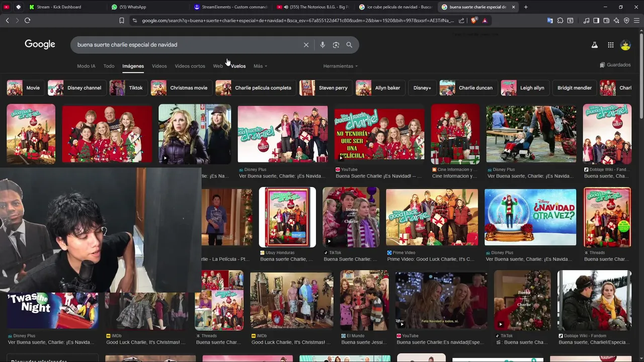Click the browser back arrow

(7, 21)
